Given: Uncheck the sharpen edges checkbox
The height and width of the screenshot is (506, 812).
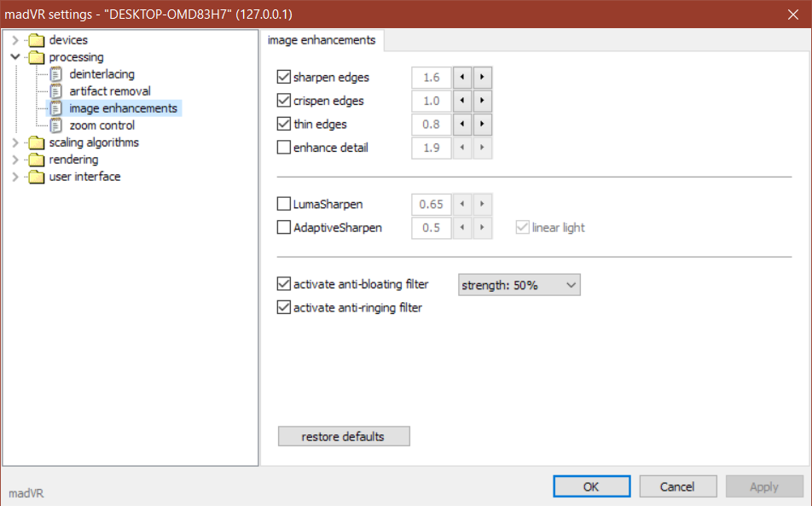Looking at the screenshot, I should [x=284, y=77].
